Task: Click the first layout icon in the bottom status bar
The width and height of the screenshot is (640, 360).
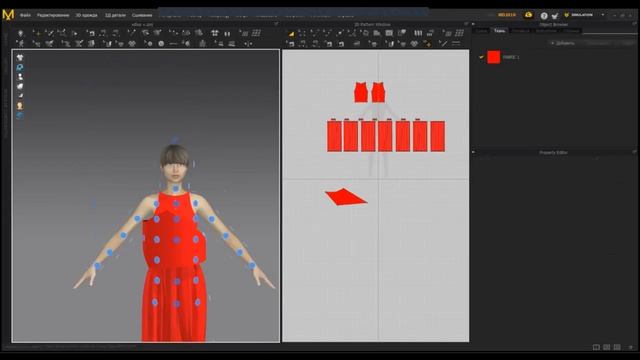Action: [x=596, y=347]
